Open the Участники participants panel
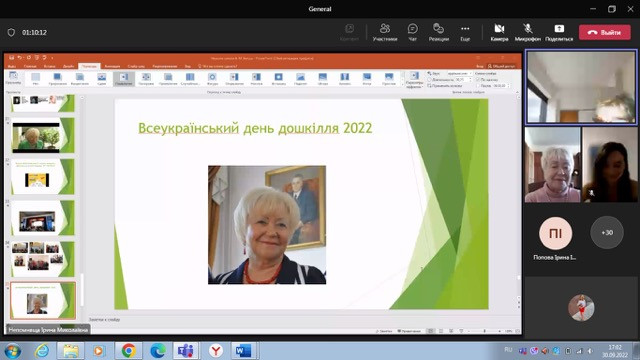The height and width of the screenshot is (360, 640). tap(384, 32)
